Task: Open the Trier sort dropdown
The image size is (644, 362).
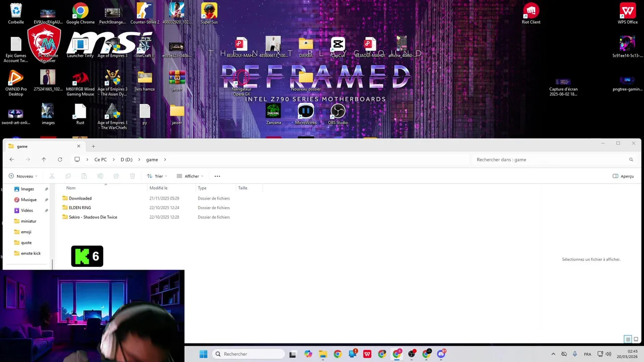Action: pos(157,176)
